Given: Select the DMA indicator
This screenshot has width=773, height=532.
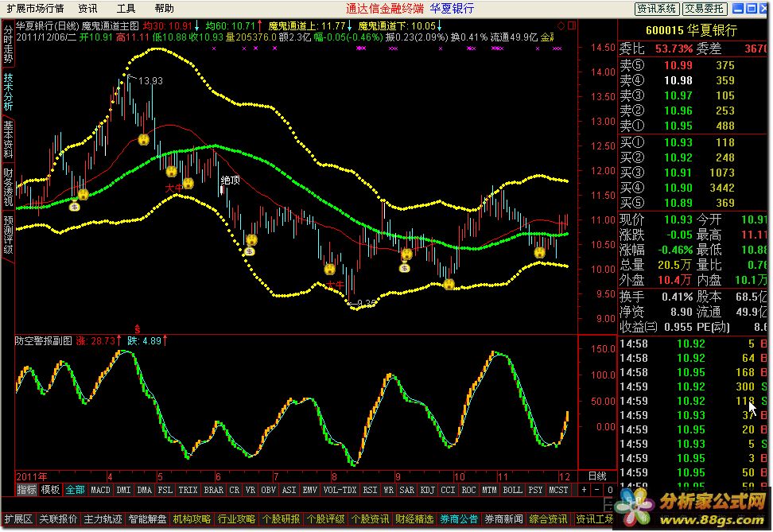Looking at the screenshot, I should point(145,490).
